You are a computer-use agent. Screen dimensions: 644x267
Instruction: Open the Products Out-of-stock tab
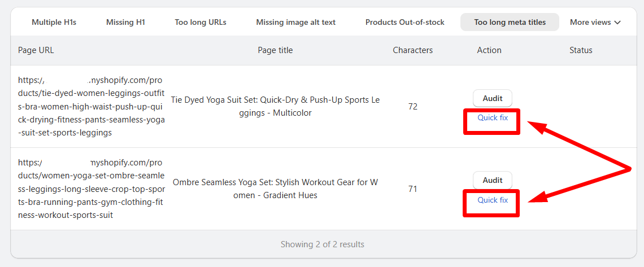404,23
